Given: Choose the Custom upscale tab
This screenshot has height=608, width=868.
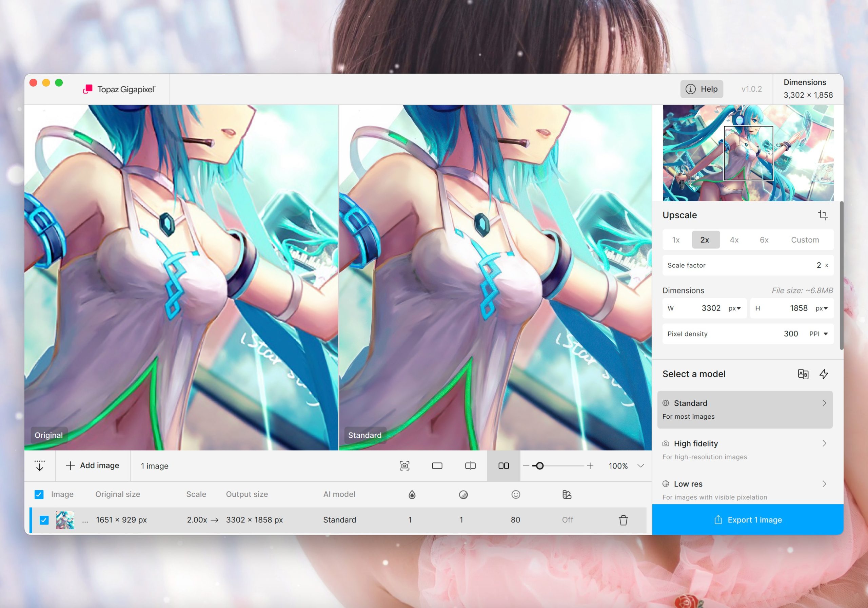Looking at the screenshot, I should [805, 240].
